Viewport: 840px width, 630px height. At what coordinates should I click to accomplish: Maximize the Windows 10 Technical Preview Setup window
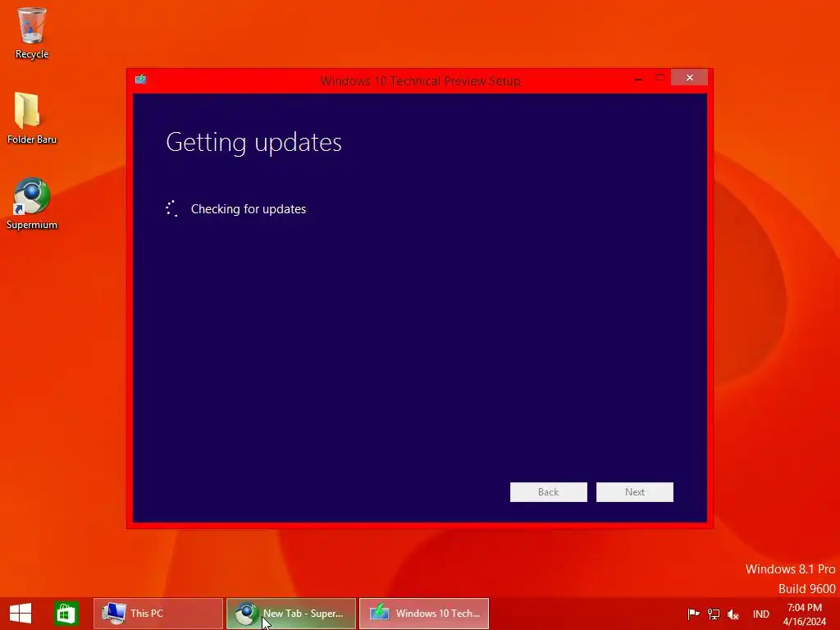(x=660, y=78)
